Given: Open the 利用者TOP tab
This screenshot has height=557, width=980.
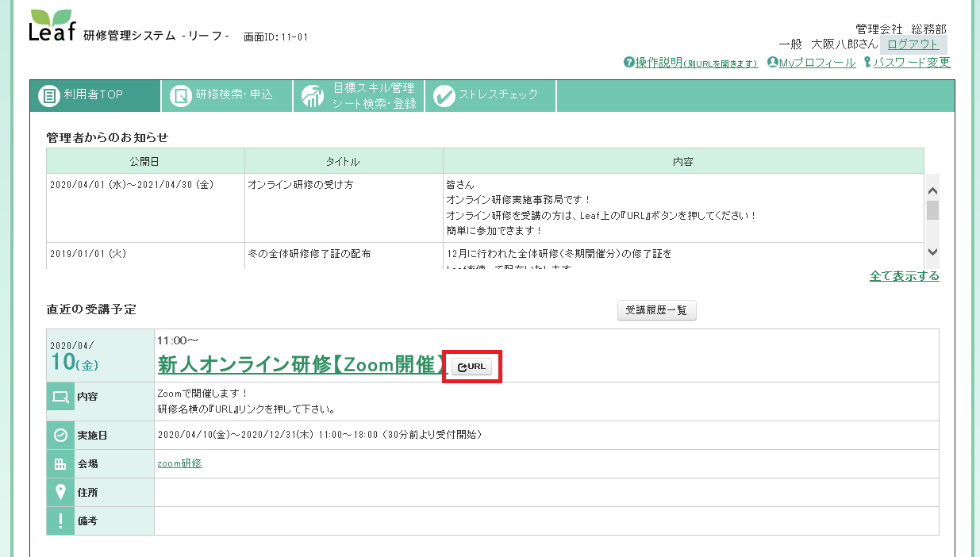Looking at the screenshot, I should tap(95, 95).
